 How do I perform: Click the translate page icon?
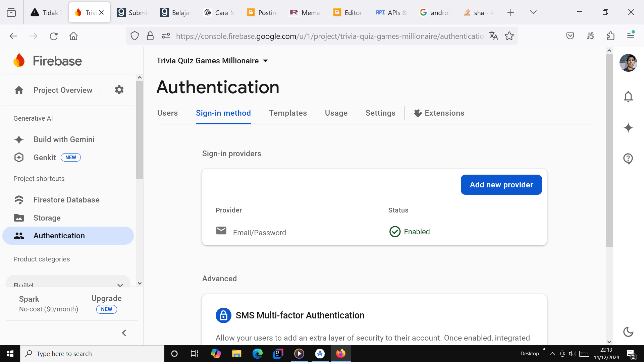493,36
